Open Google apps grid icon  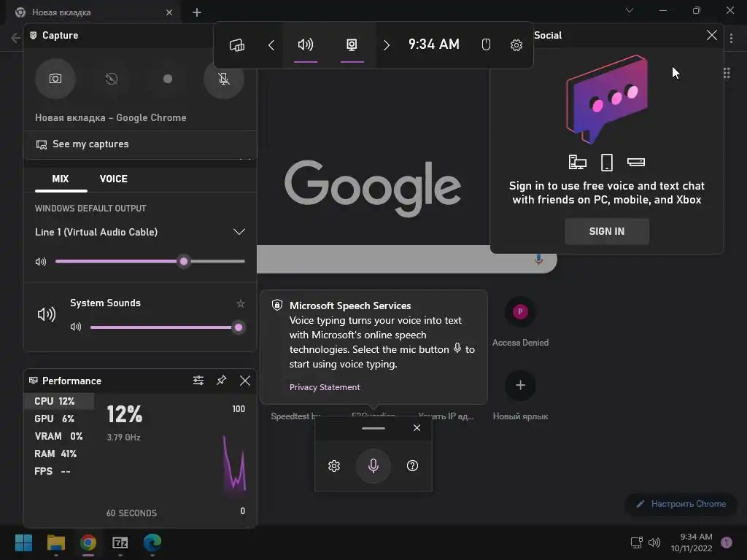coord(727,73)
